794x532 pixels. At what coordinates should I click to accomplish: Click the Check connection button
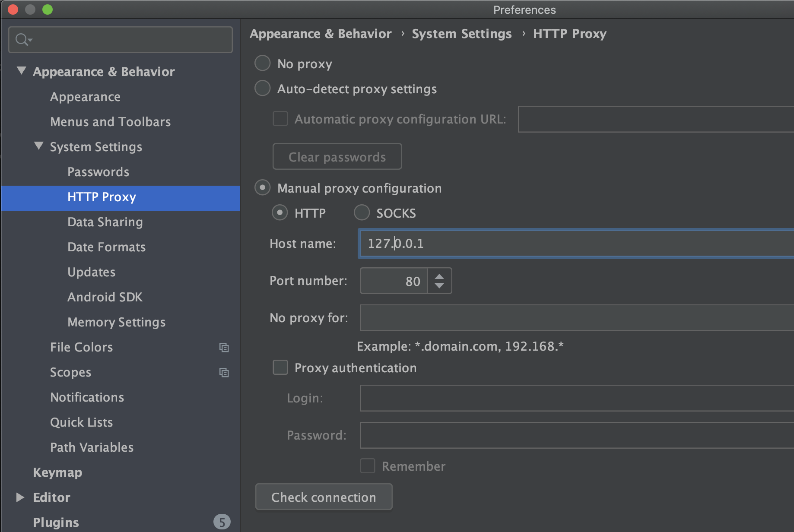coord(324,497)
